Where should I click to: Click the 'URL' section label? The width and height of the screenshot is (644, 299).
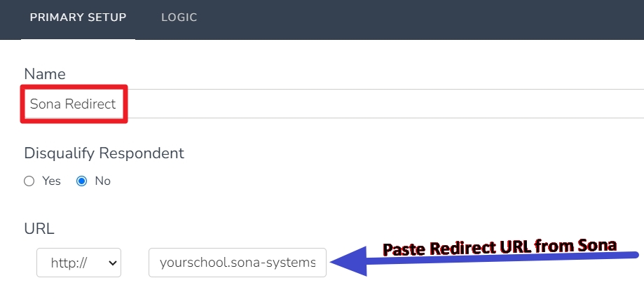click(x=39, y=229)
